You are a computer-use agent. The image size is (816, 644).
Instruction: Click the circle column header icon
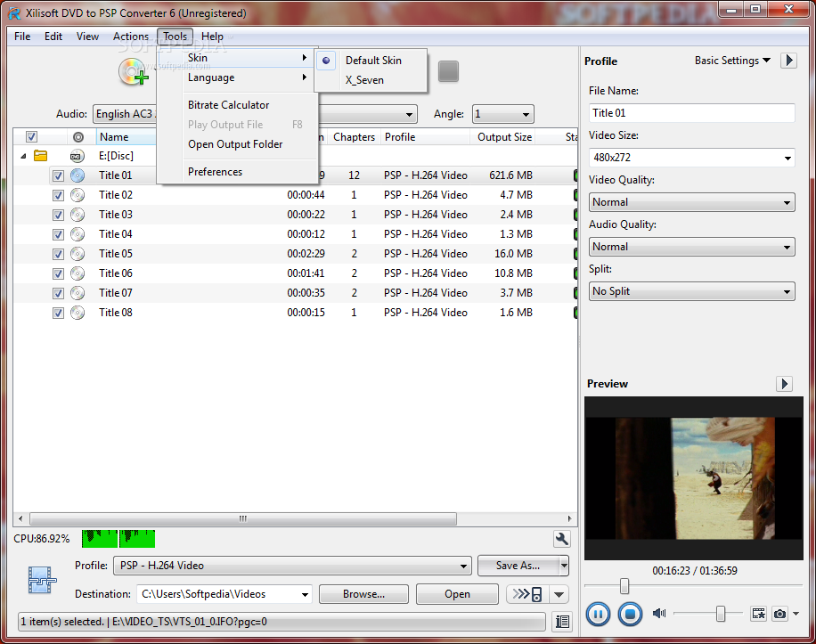click(x=78, y=137)
